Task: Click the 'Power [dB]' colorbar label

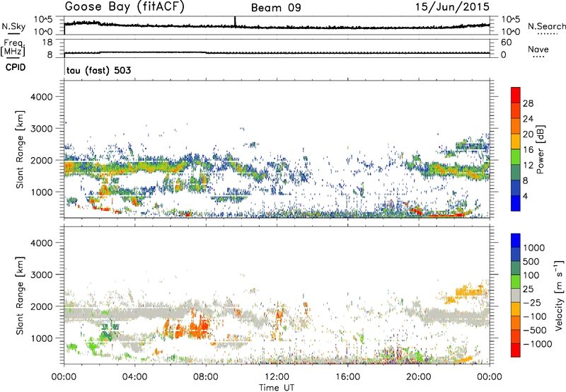Action: tap(540, 149)
